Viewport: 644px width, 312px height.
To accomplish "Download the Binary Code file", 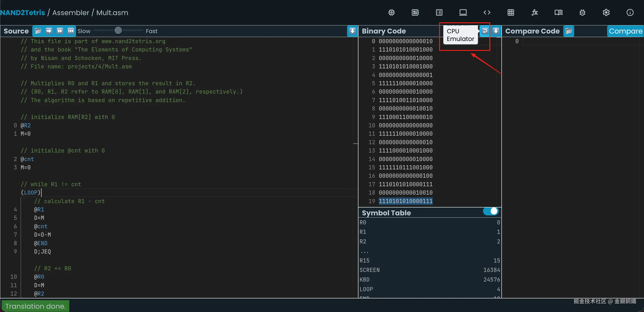I will [x=496, y=31].
